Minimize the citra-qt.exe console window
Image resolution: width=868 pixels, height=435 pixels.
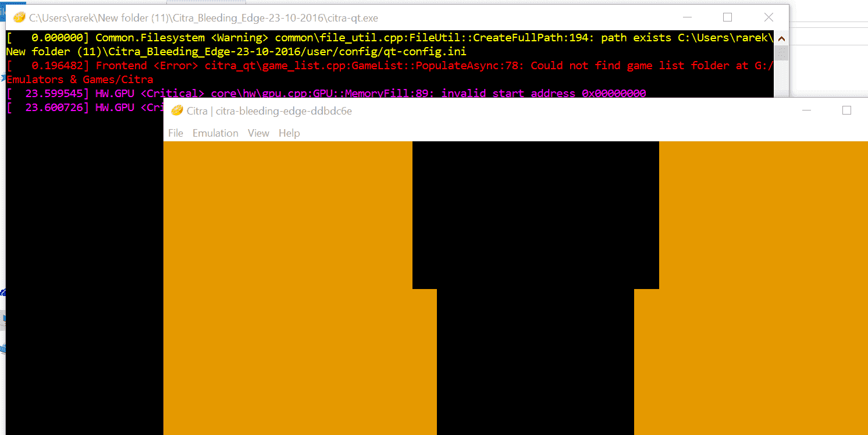(x=686, y=17)
